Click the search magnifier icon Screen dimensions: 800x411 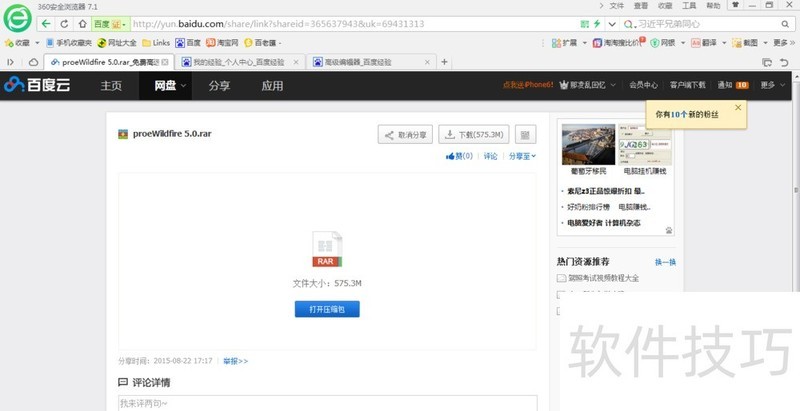(785, 24)
